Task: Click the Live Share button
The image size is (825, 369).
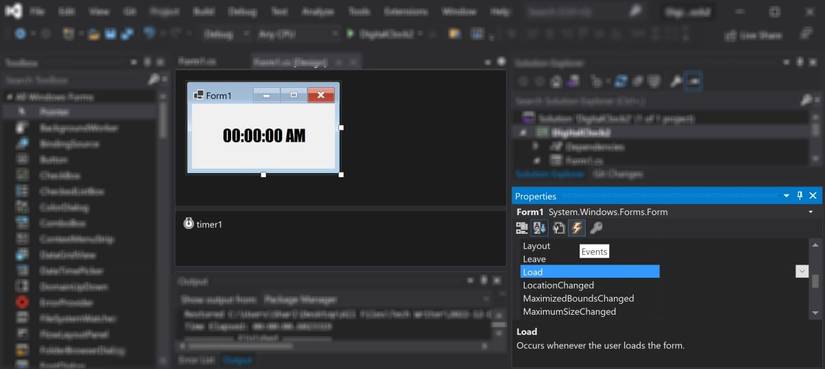Action: click(x=753, y=35)
